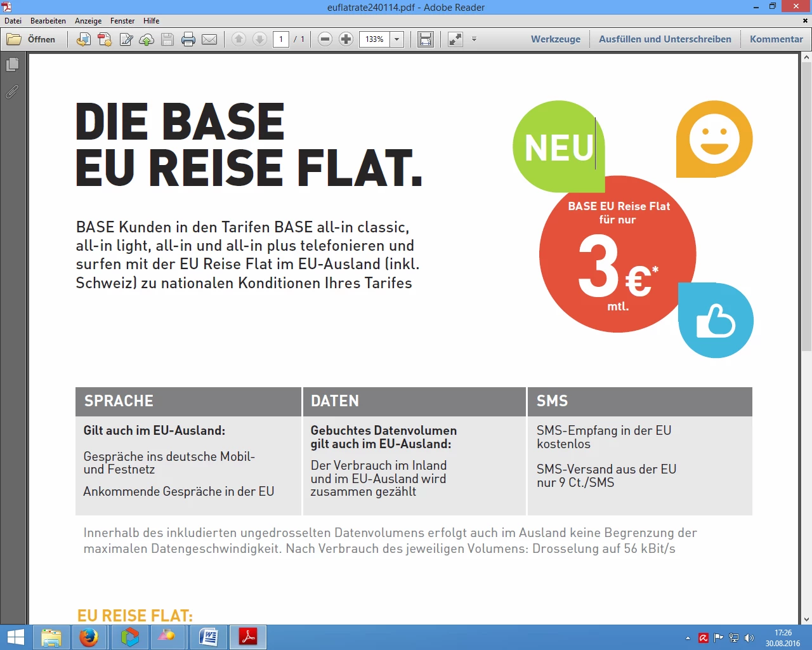Switch to read mode with expand arrows icon
This screenshot has height=650, width=812.
click(455, 39)
